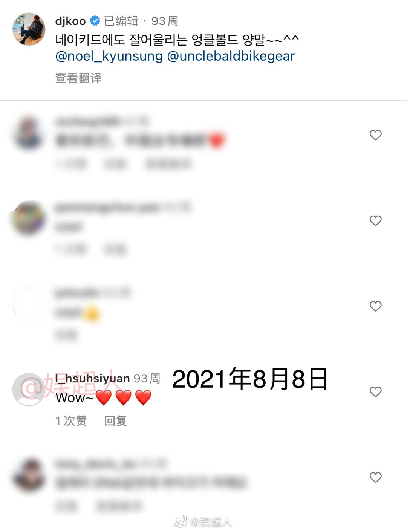Open the djkoo username
This screenshot has width=407, height=532.
point(70,21)
